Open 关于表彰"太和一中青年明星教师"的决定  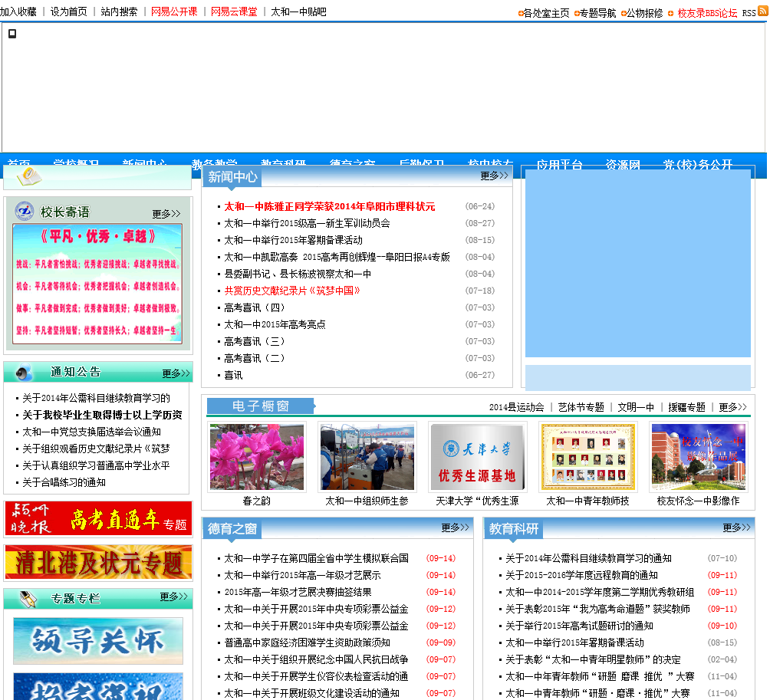593,659
